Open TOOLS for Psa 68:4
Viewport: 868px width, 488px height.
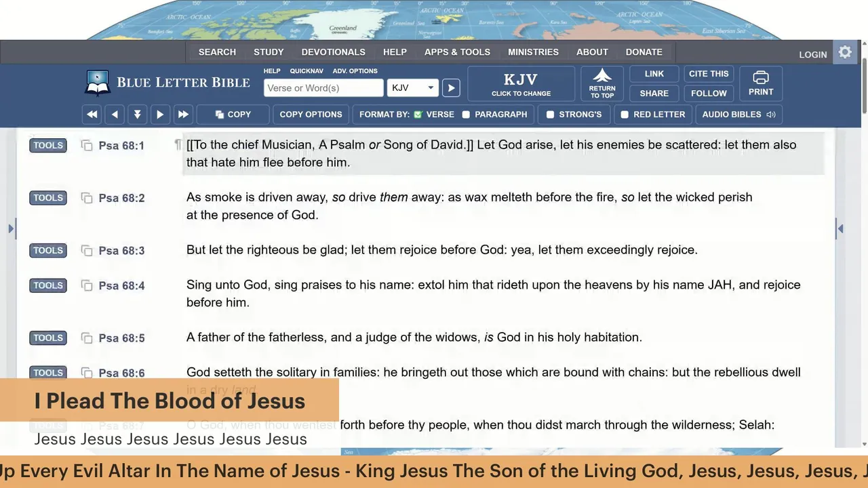(48, 285)
